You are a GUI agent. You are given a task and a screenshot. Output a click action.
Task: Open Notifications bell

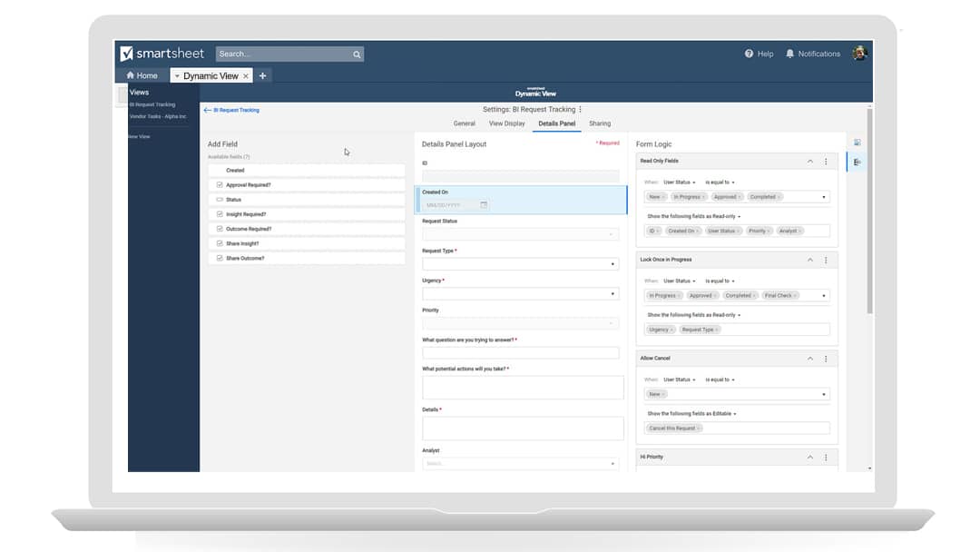click(x=812, y=54)
